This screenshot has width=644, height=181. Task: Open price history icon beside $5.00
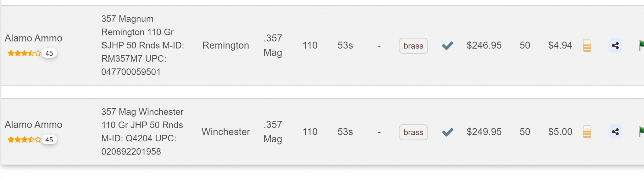(587, 132)
